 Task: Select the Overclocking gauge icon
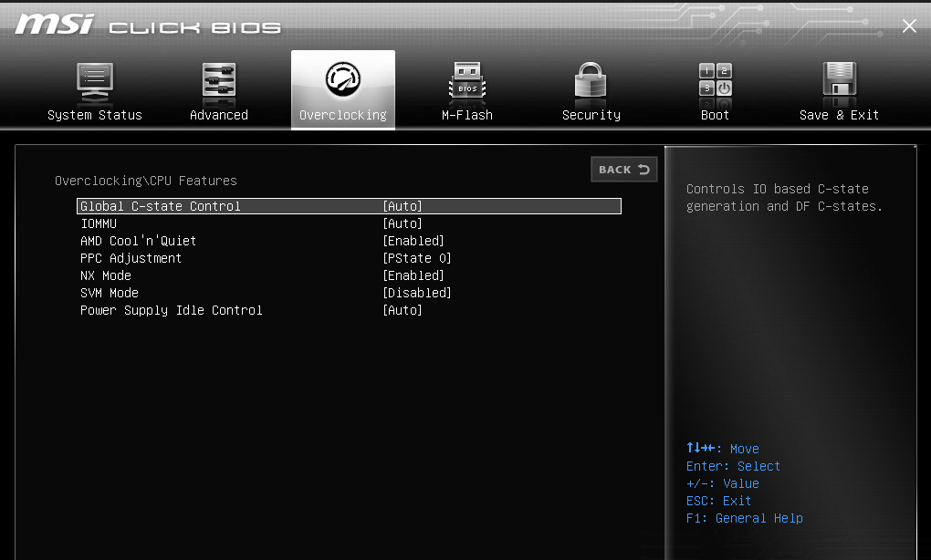(342, 79)
